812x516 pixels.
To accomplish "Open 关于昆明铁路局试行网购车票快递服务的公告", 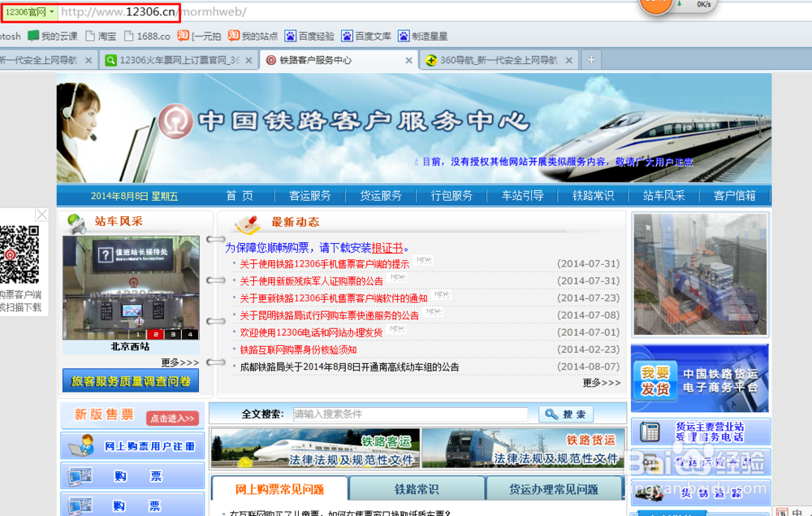I will (x=330, y=315).
